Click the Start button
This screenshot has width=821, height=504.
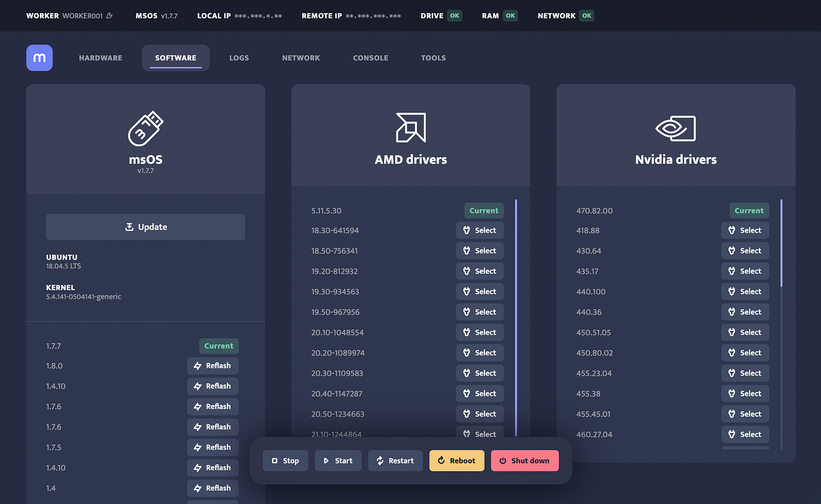[x=338, y=461]
